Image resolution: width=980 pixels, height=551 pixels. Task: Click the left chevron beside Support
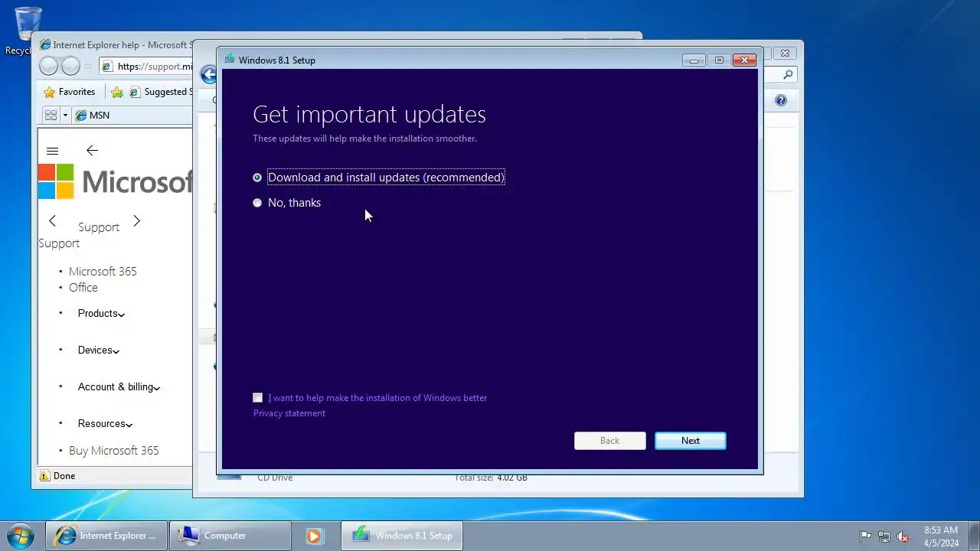(x=52, y=221)
